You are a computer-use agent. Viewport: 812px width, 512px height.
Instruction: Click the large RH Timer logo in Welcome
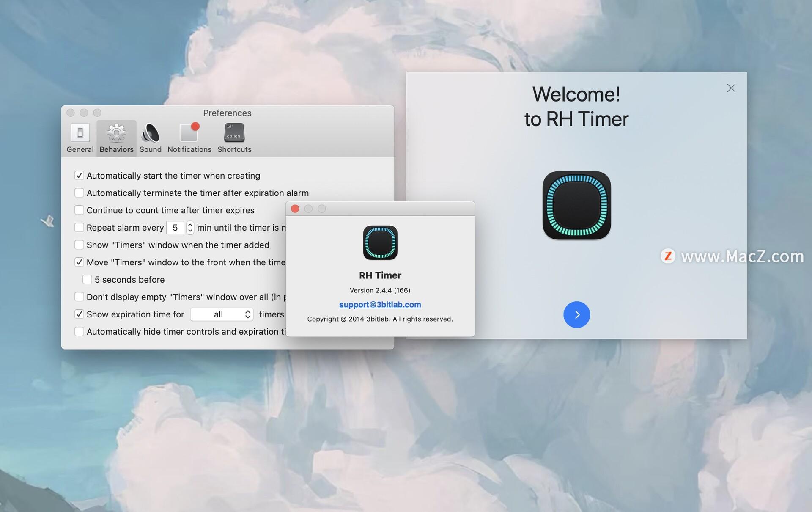click(576, 205)
